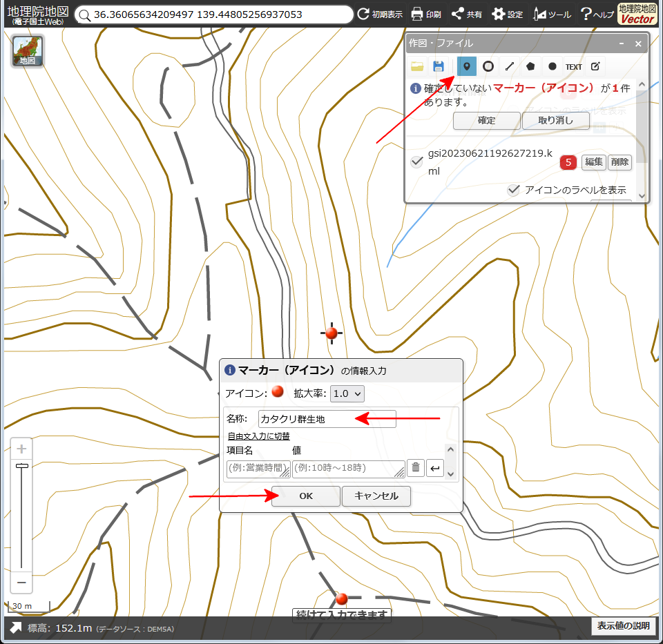The height and width of the screenshot is (644, 663).
Task: Delete the kml file with 削除
Action: pyautogui.click(x=619, y=162)
